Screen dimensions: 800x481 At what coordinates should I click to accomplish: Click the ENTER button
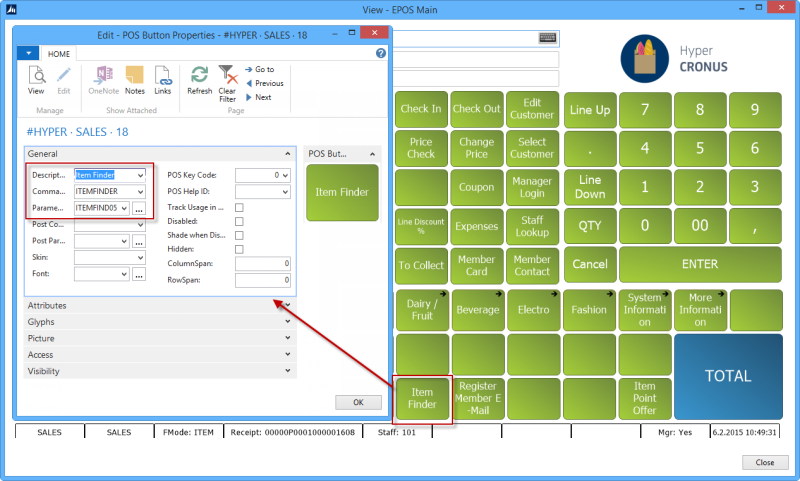coord(700,264)
